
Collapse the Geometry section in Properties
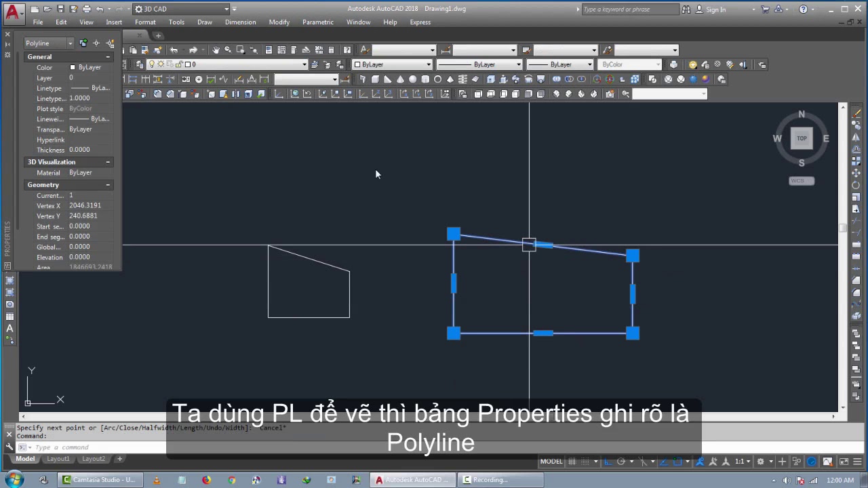[x=108, y=185]
